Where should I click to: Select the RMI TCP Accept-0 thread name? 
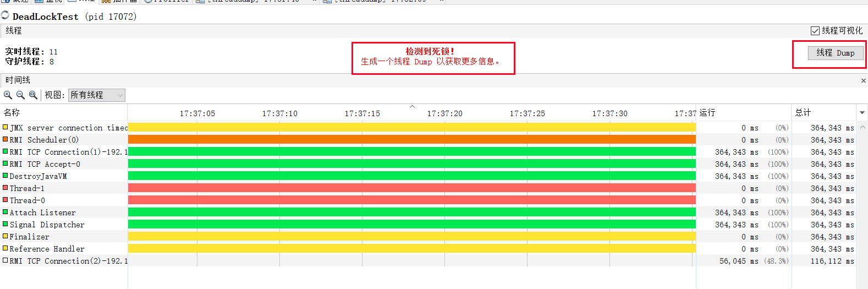(45, 164)
